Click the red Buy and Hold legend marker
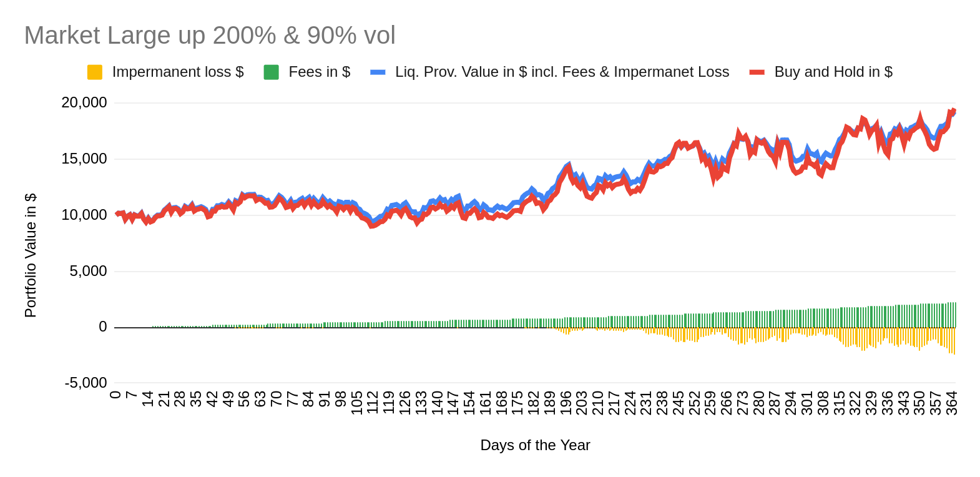The image size is (980, 477). click(x=757, y=72)
